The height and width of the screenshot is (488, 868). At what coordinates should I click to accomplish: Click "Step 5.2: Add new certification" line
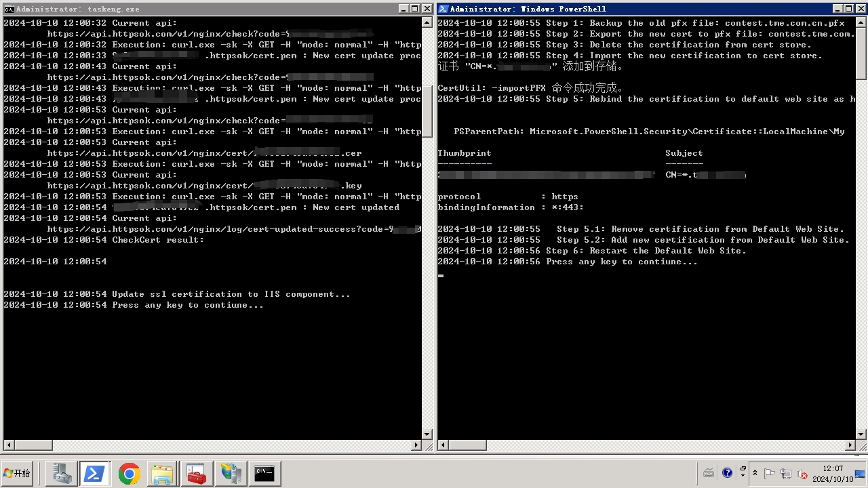[x=644, y=240]
